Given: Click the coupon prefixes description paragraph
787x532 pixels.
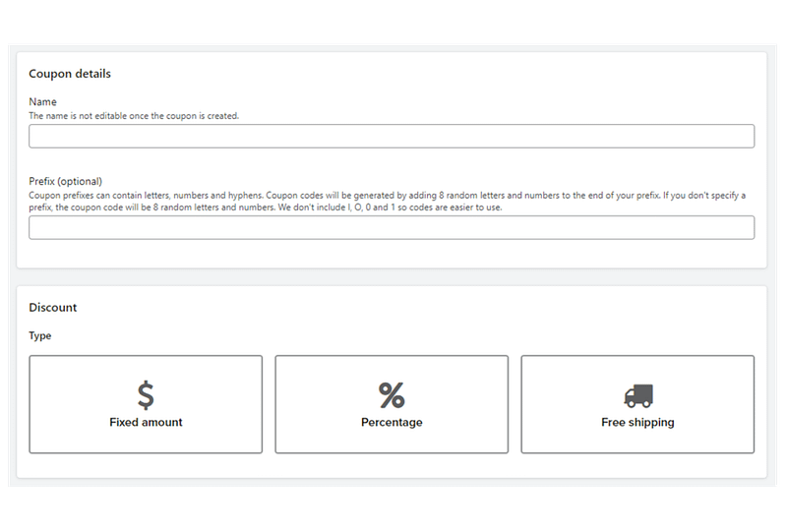Looking at the screenshot, I should pyautogui.click(x=387, y=202).
